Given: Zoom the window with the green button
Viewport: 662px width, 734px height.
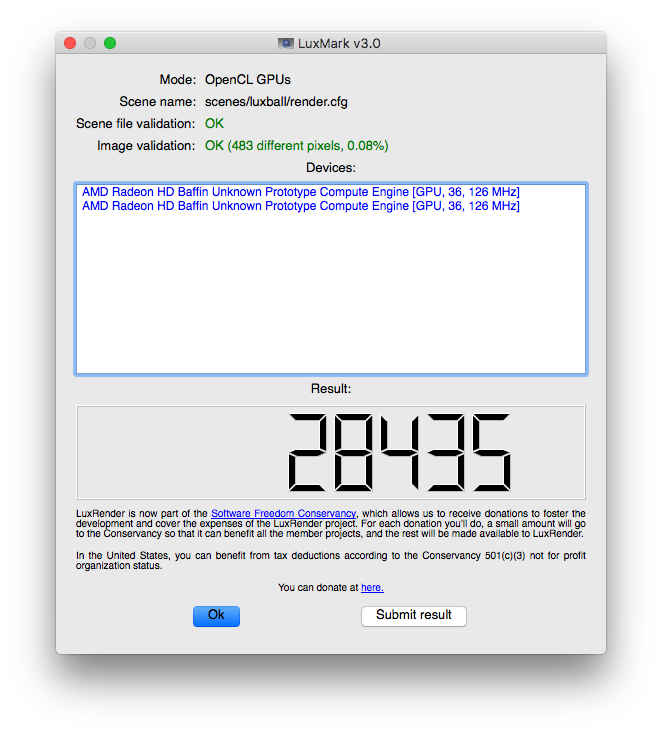Looking at the screenshot, I should coord(110,43).
